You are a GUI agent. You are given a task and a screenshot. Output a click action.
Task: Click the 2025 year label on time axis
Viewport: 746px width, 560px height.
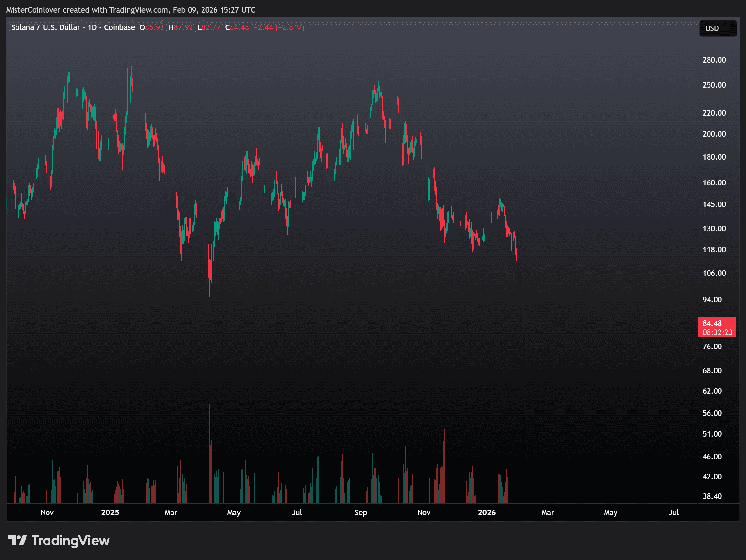tap(110, 513)
